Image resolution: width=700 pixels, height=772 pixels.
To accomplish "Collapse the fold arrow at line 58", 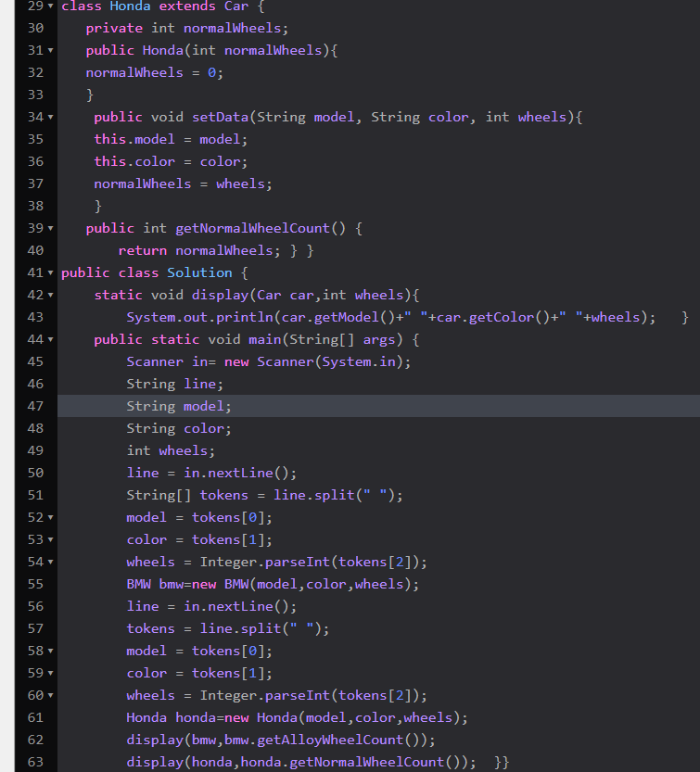I will point(50,651).
